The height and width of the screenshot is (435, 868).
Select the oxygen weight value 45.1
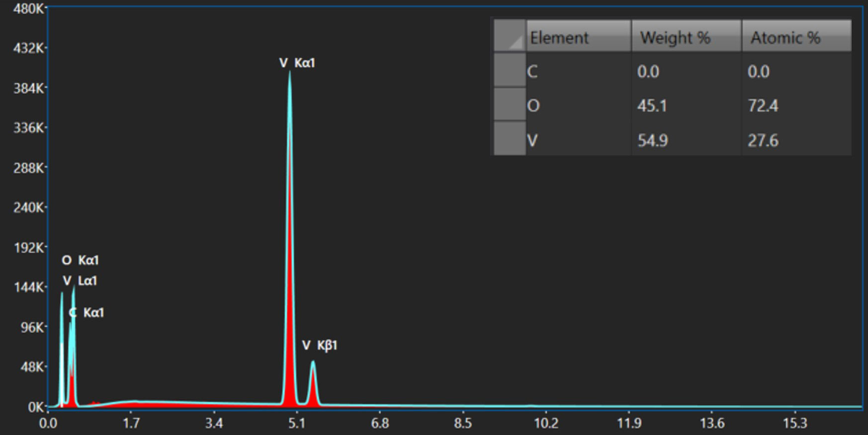686,106
